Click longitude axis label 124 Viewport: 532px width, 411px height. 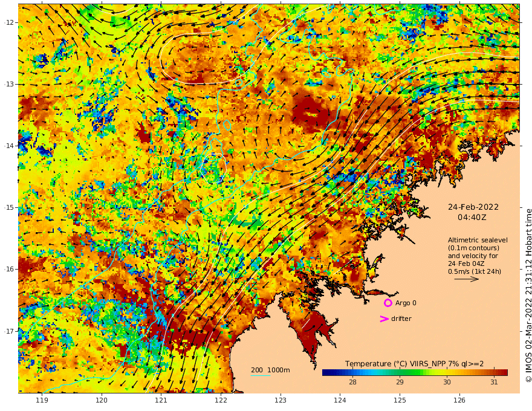pos(340,400)
